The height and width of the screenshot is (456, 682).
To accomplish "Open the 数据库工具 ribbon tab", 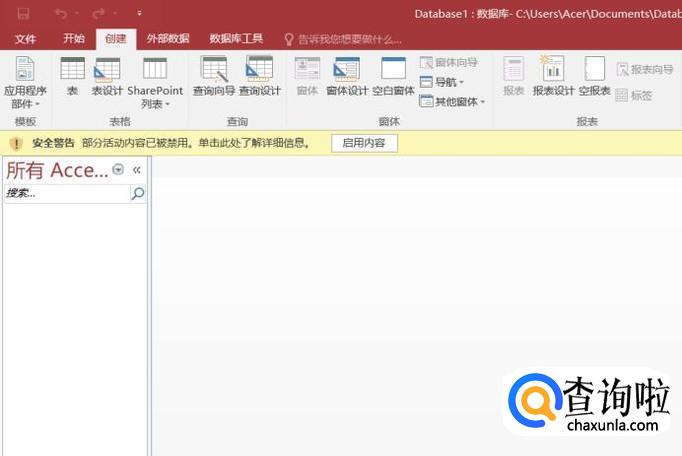I will 236,38.
